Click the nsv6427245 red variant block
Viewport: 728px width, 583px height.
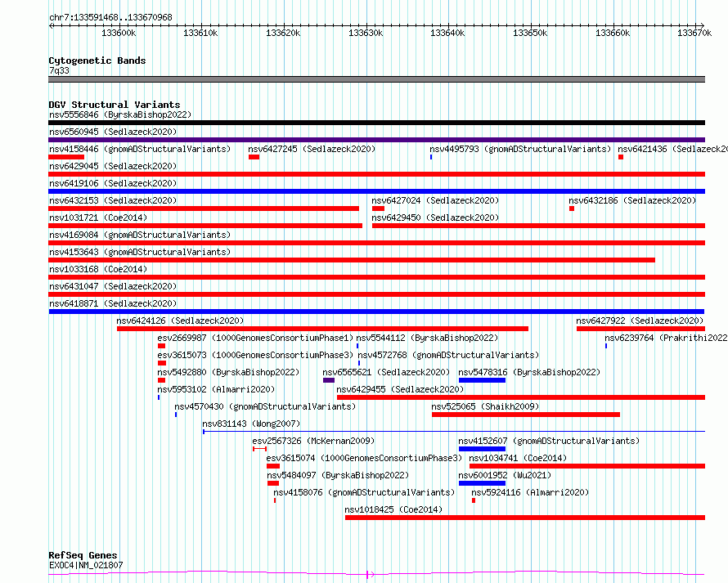point(254,157)
